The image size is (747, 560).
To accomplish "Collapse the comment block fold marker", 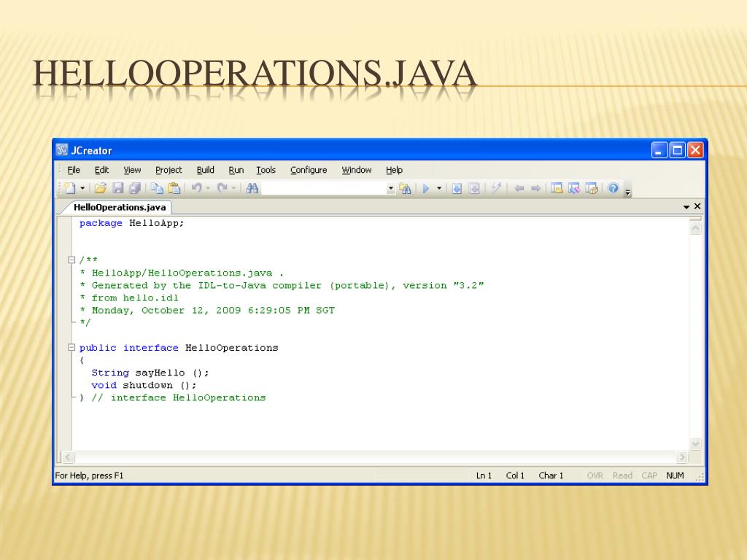I will [x=71, y=260].
